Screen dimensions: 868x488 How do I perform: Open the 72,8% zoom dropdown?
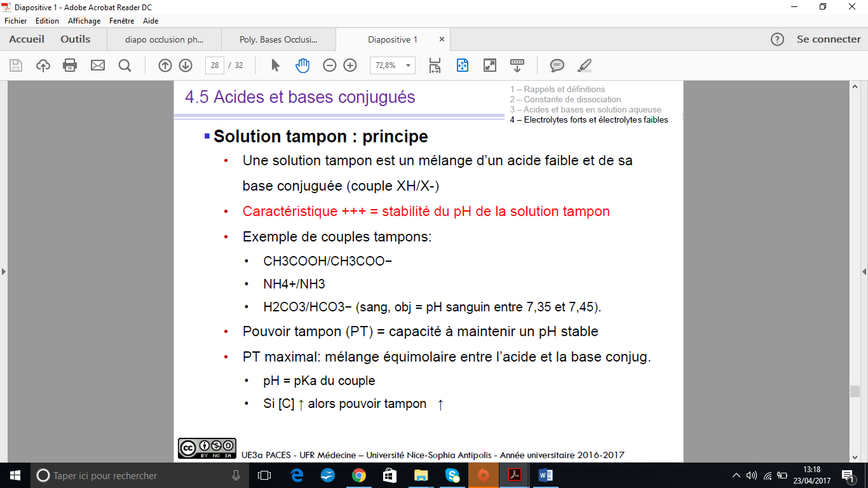coord(407,65)
